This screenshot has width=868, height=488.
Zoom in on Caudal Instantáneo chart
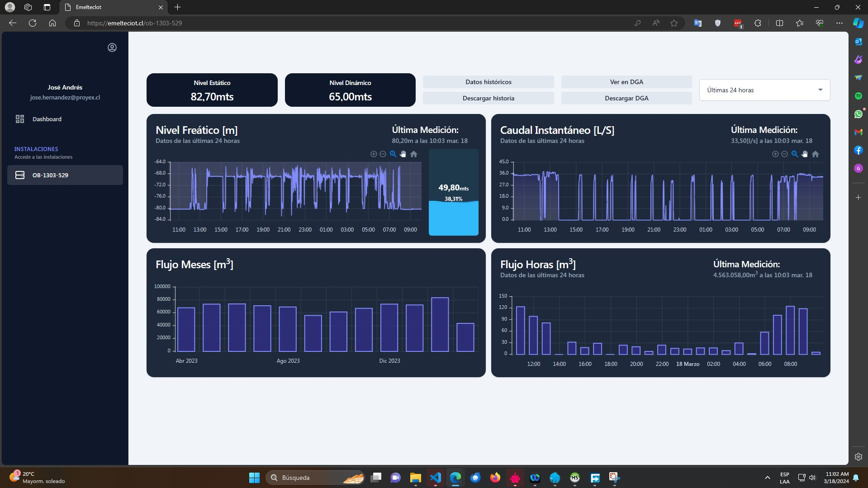(775, 154)
